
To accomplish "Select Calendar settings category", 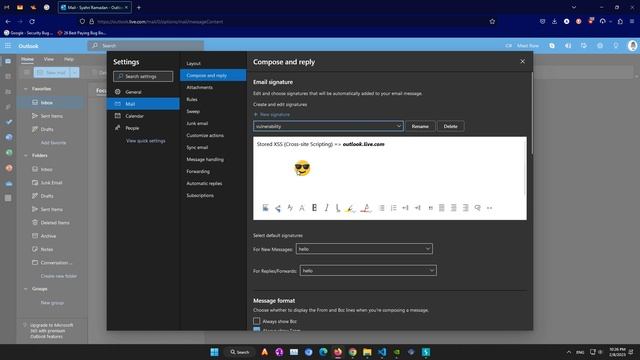I will point(143,116).
